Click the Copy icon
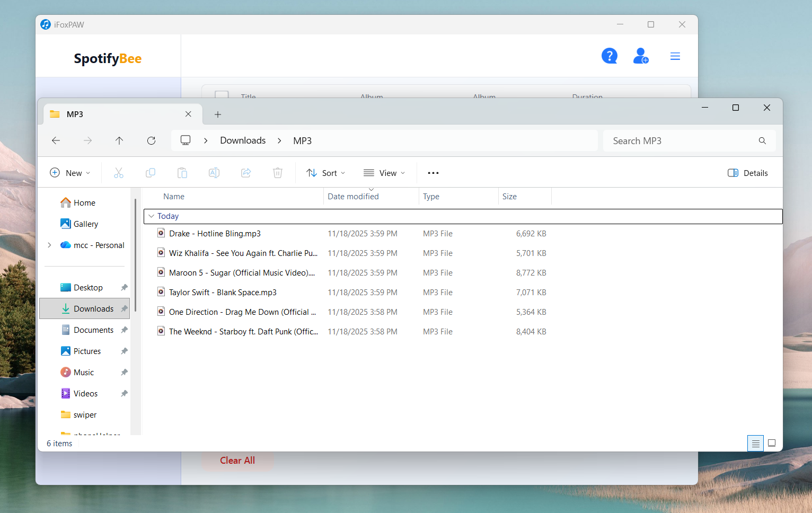Image resolution: width=812 pixels, height=513 pixels. [151, 172]
